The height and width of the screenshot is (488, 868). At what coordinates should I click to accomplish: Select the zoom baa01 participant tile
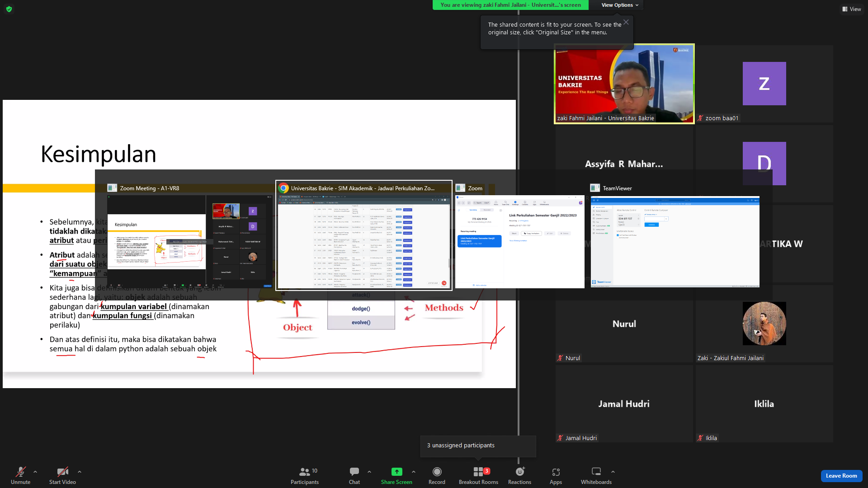764,84
